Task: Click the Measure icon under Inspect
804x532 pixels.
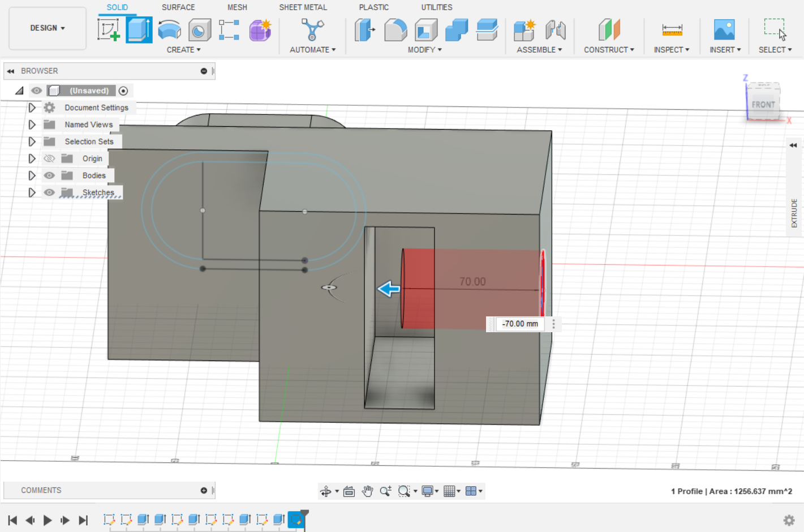Action: pos(672,29)
